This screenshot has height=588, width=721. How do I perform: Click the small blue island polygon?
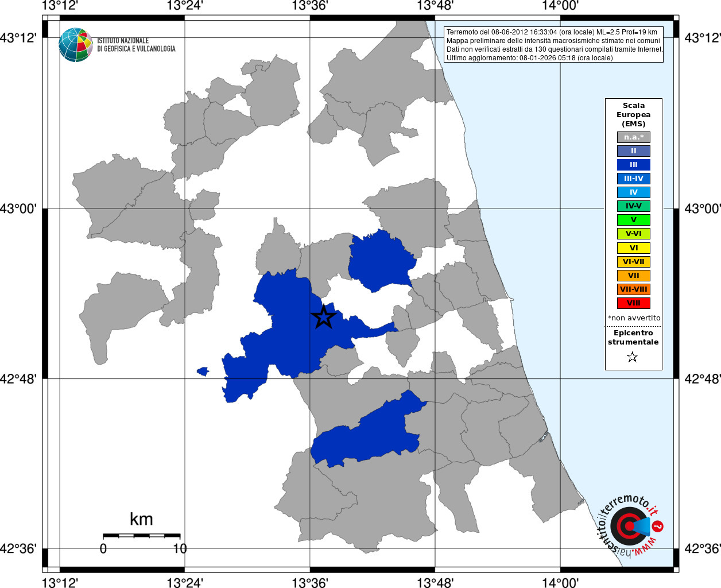[x=203, y=372]
